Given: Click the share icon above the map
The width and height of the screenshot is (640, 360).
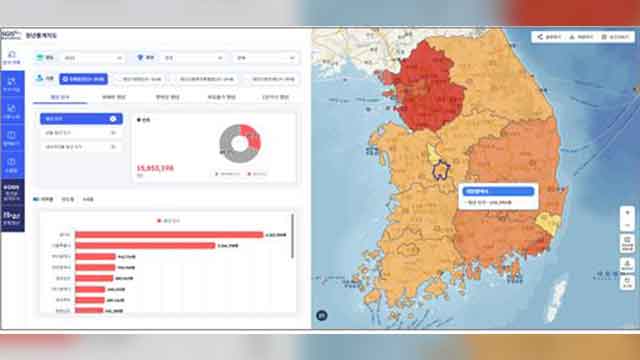Looking at the screenshot, I should 540,37.
